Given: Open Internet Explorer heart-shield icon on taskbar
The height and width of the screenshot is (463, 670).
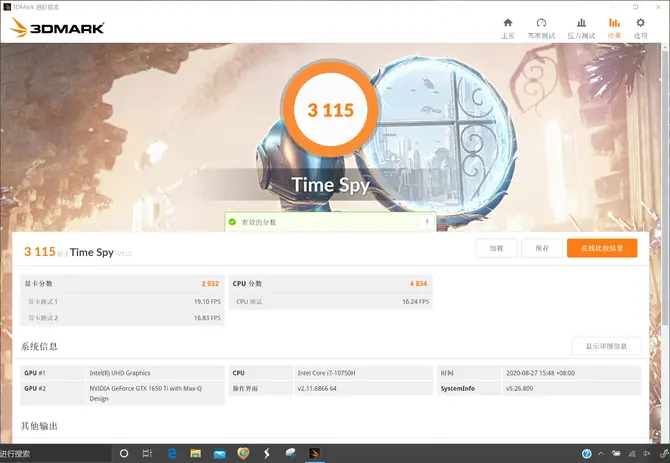Looking at the screenshot, I should (x=243, y=453).
